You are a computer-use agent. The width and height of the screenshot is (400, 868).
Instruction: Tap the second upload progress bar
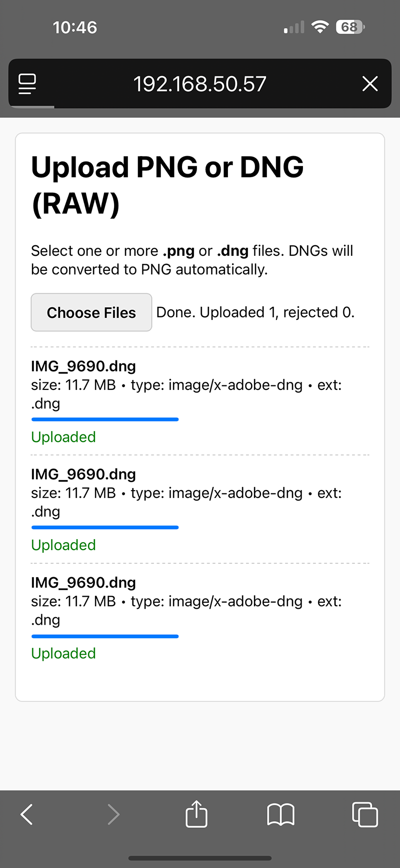tap(104, 527)
